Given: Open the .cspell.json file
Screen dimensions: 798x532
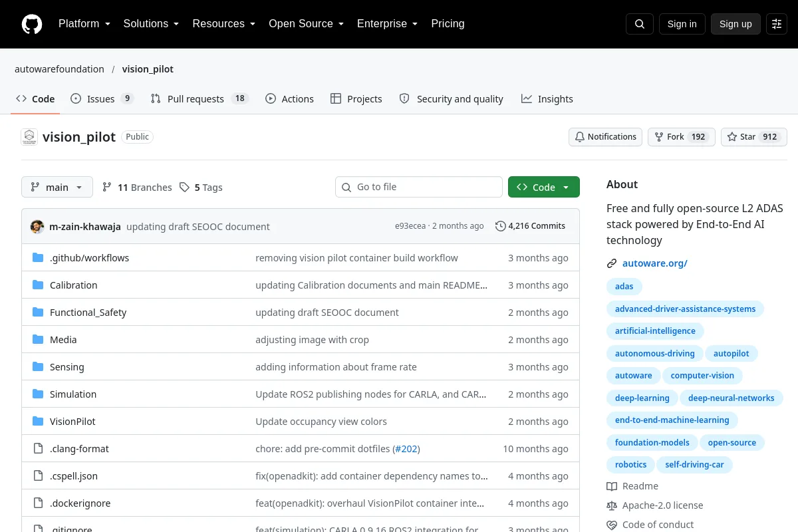Looking at the screenshot, I should pyautogui.click(x=74, y=476).
